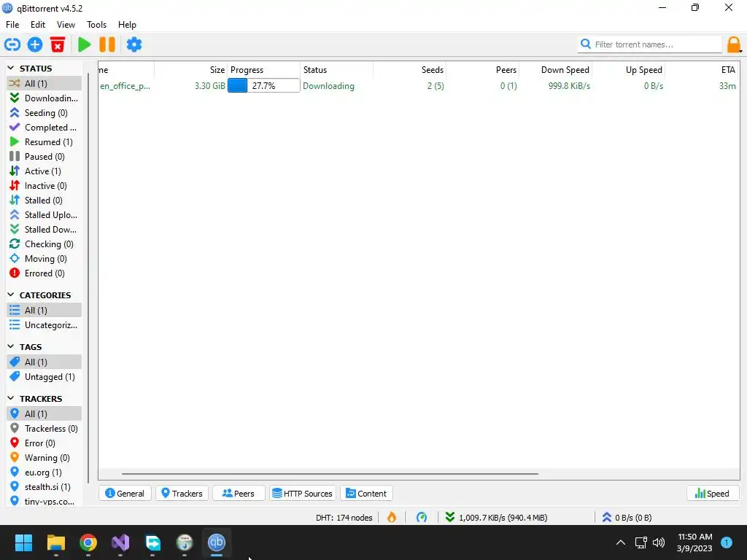Filter by Resumed (1) status
The image size is (747, 560).
tap(44, 142)
